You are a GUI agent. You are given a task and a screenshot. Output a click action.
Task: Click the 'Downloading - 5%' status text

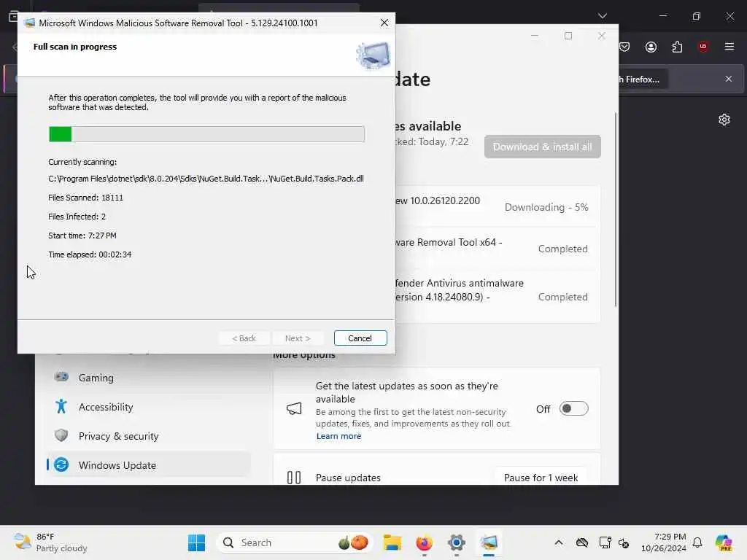pyautogui.click(x=546, y=207)
